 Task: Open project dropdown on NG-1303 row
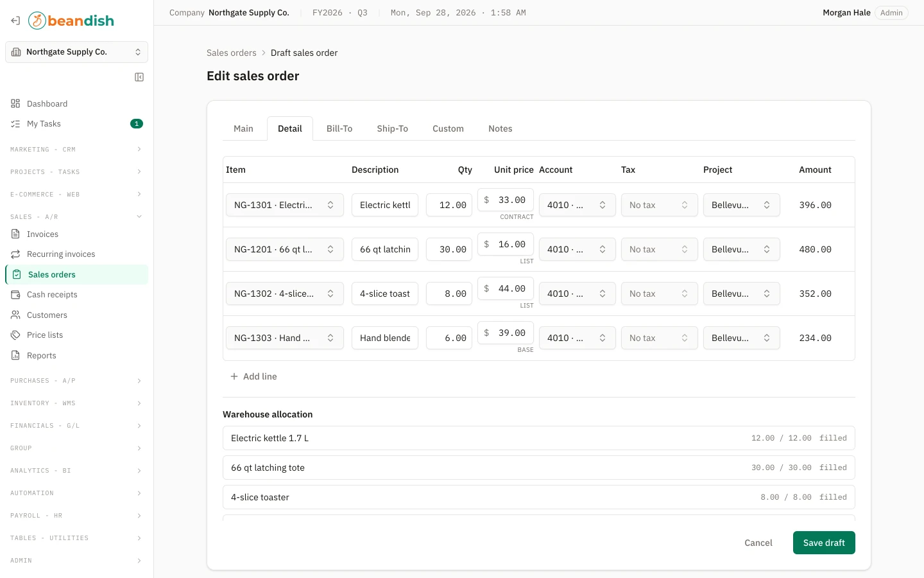point(742,338)
